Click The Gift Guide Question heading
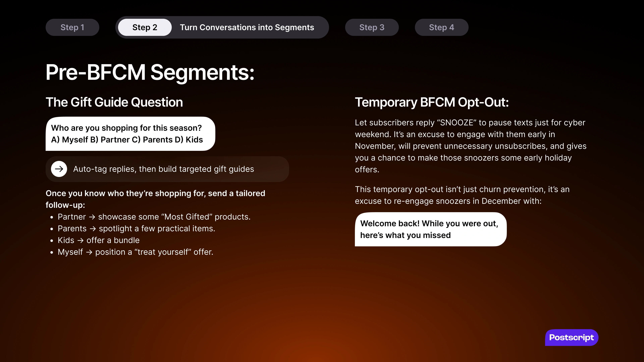644x362 pixels. pos(114,102)
